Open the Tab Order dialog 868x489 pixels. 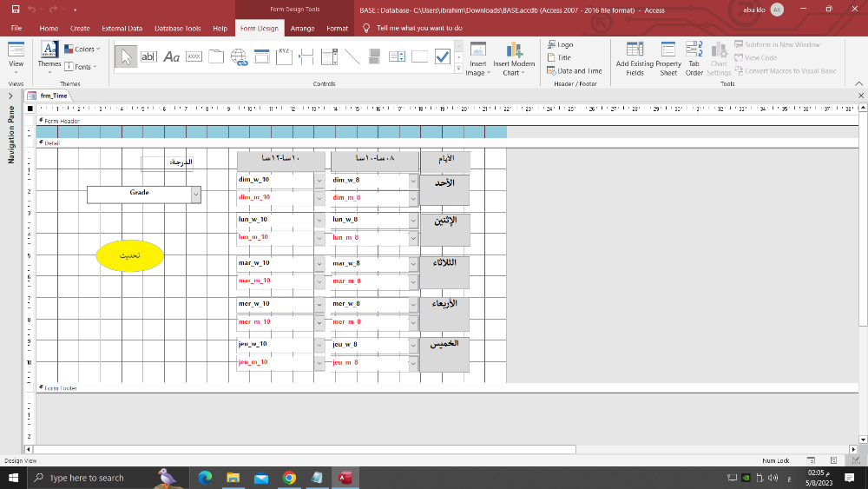tap(694, 59)
